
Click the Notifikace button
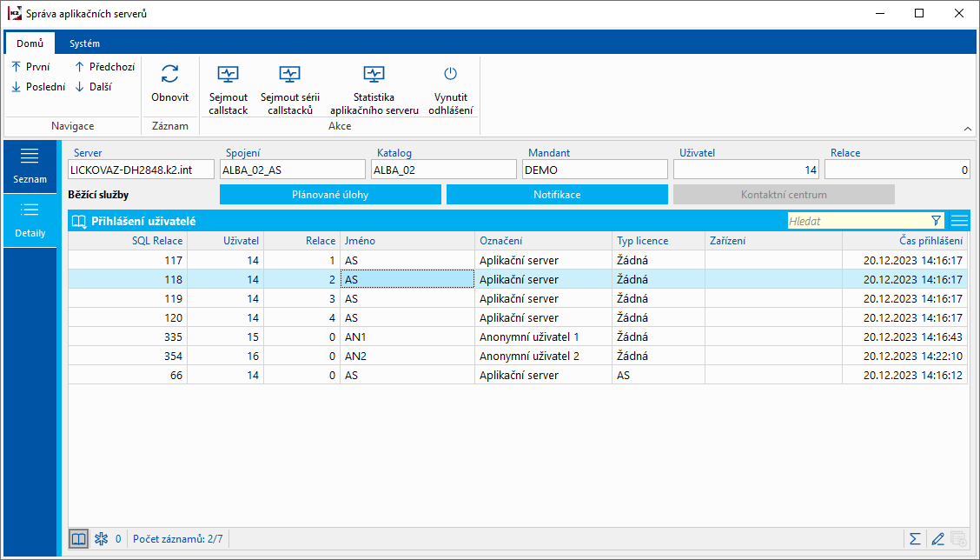(x=557, y=195)
